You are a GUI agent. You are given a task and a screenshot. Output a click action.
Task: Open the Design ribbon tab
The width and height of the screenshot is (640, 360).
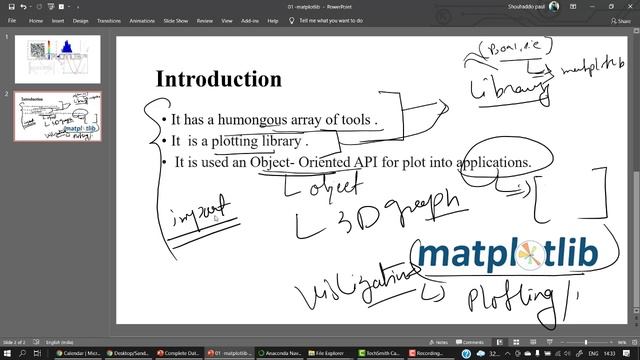80,21
